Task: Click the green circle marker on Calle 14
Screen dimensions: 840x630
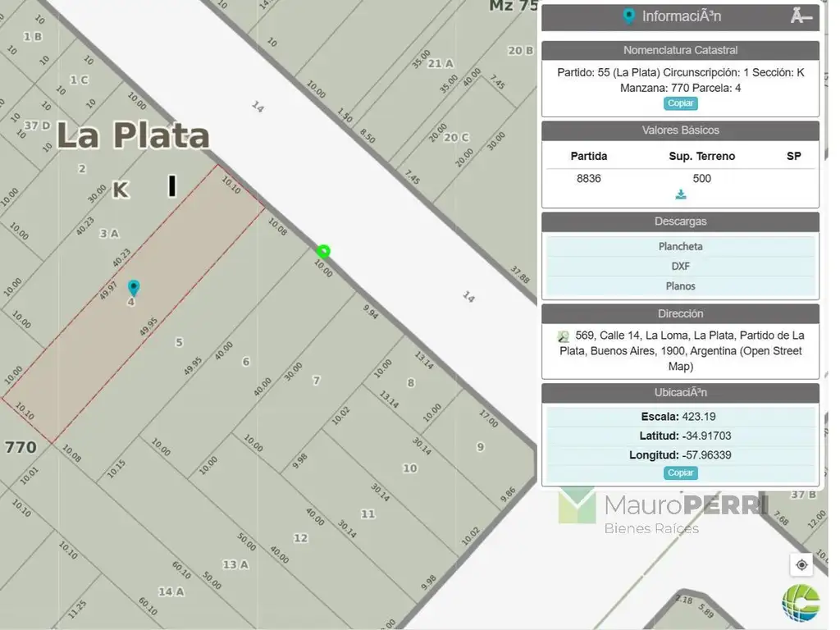Action: pyautogui.click(x=323, y=251)
